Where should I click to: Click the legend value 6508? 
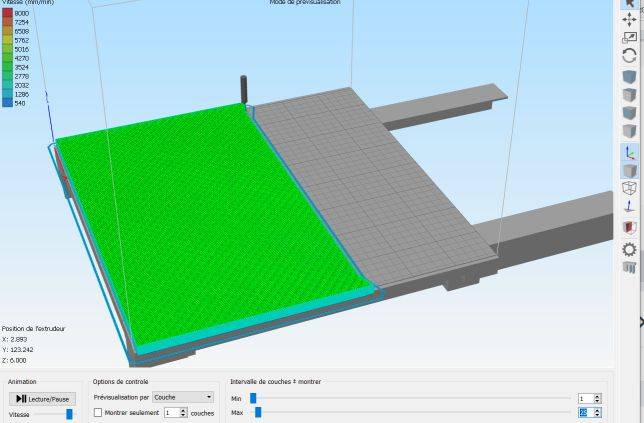22,31
